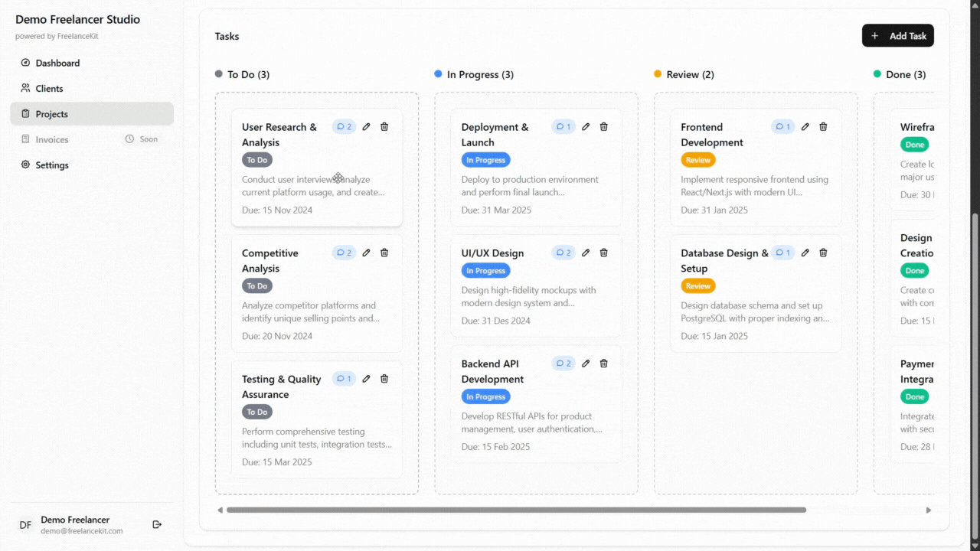Delete the Deployment & Launch task

(603, 126)
